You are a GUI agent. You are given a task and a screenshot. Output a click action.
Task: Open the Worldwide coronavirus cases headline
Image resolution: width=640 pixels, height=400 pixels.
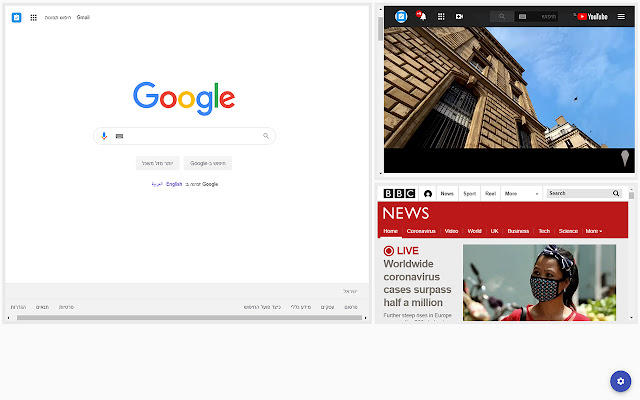[417, 283]
